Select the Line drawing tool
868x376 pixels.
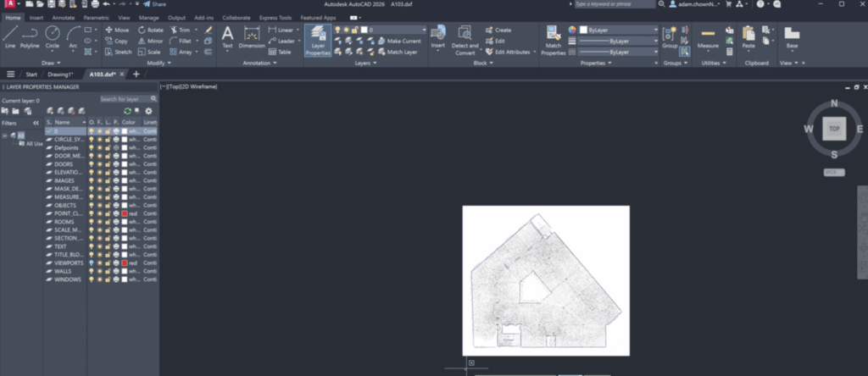10,36
